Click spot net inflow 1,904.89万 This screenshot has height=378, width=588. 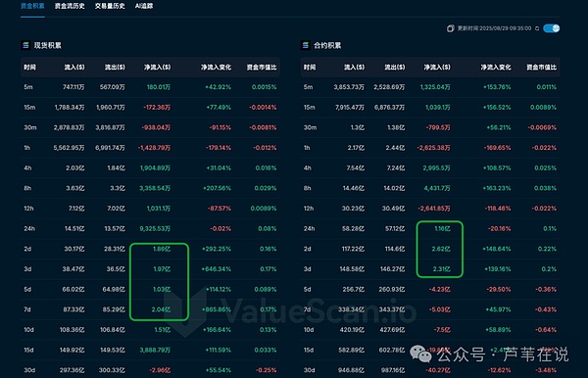[155, 167]
